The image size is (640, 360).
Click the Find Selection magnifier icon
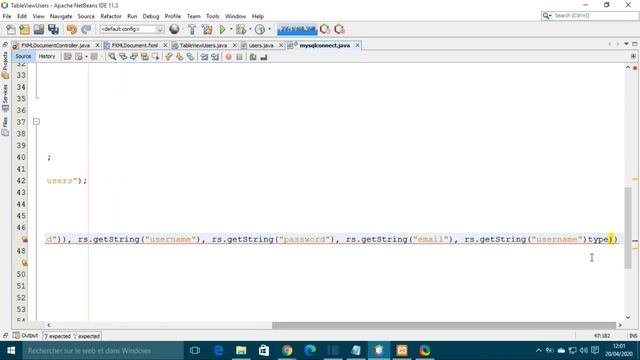tap(112, 57)
